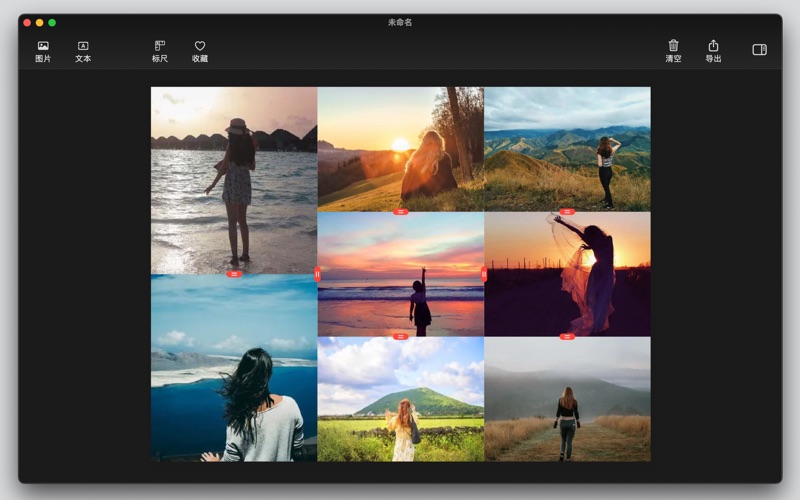This screenshot has width=800, height=500.
Task: Click red handle below dancing silhouette photo
Action: coord(567,337)
